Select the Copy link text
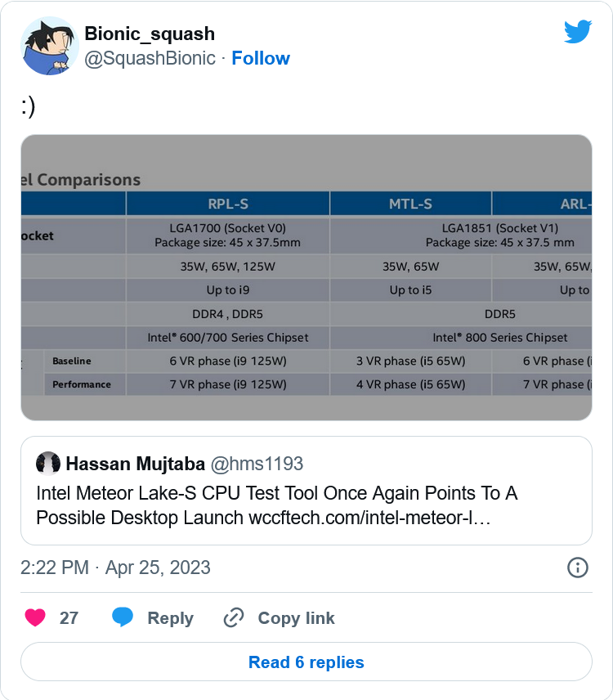 coord(296,618)
